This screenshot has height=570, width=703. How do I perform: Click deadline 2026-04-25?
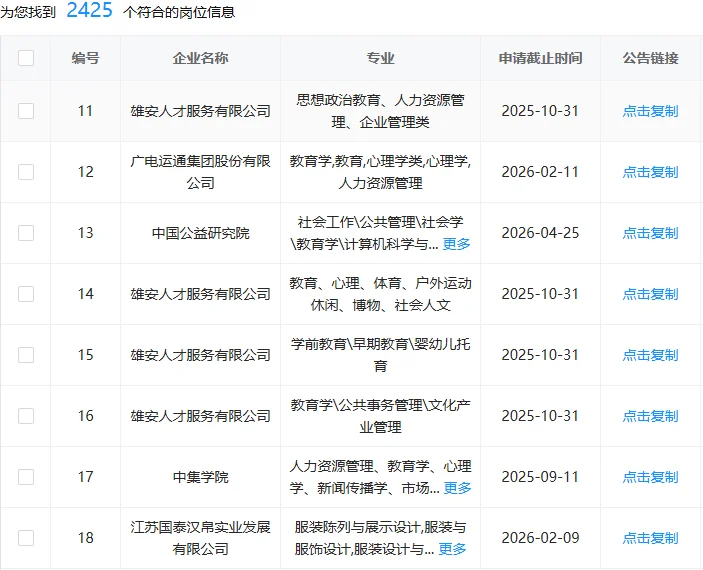coord(540,233)
